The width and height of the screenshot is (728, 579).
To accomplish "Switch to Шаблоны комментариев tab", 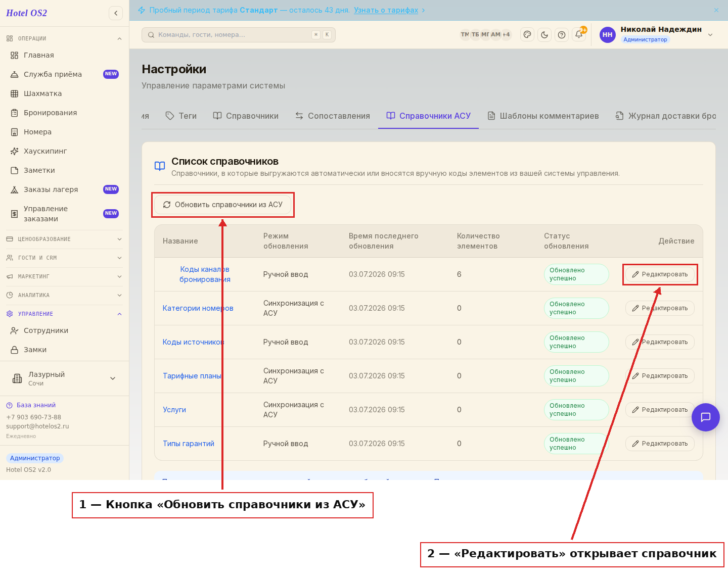I will [543, 116].
